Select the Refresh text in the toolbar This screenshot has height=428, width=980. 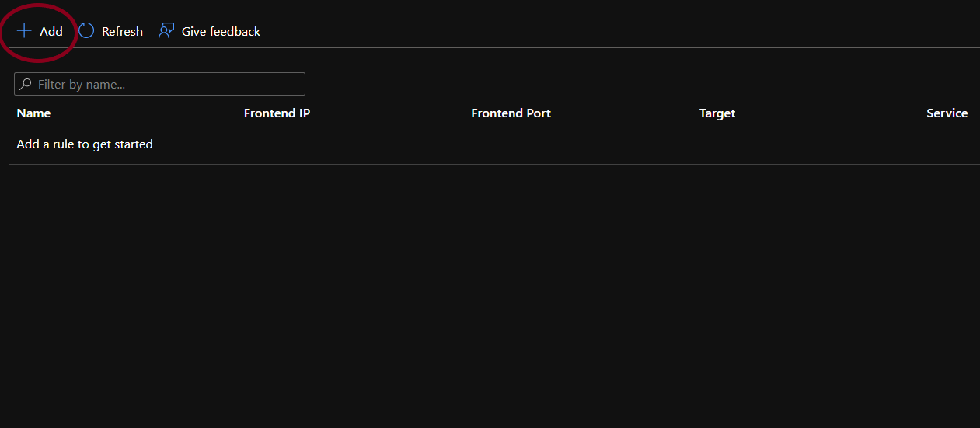click(x=122, y=32)
